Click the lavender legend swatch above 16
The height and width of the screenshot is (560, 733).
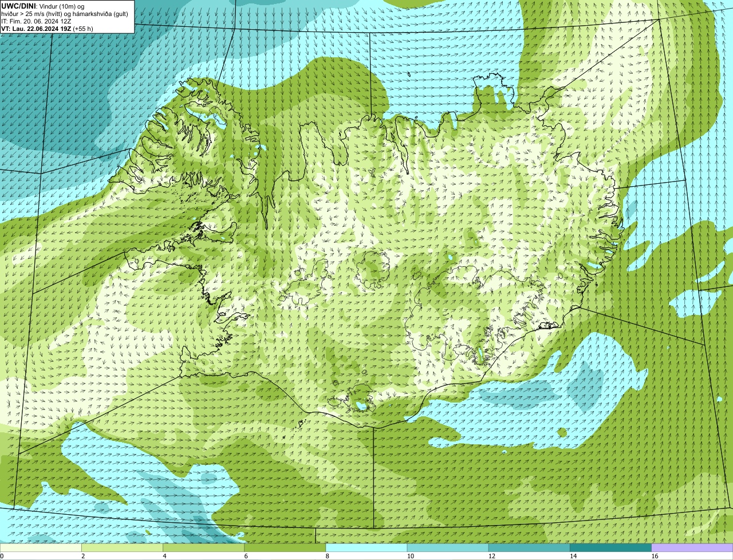692,548
